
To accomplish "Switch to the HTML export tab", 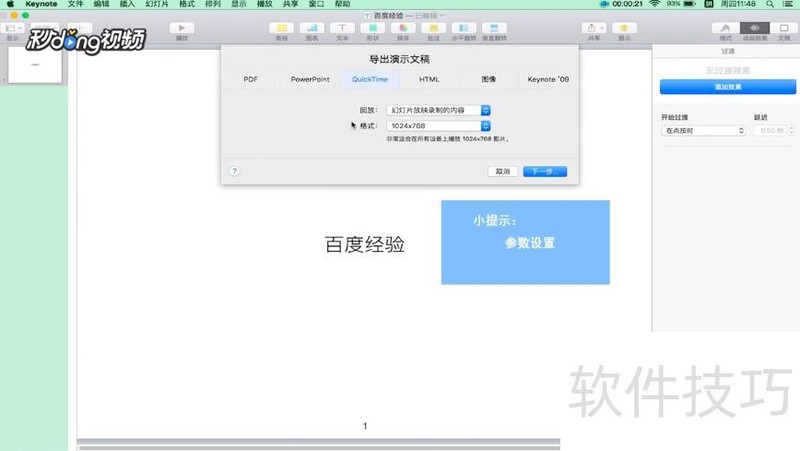I will pyautogui.click(x=429, y=80).
